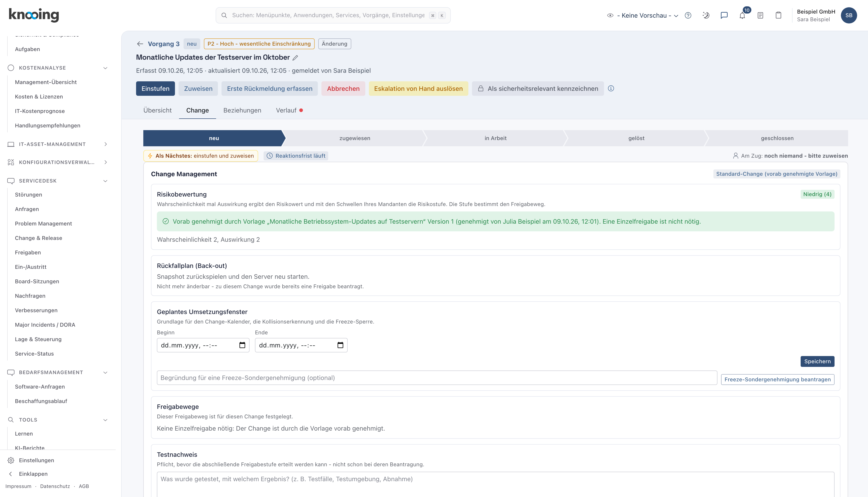This screenshot has width=868, height=497.
Task: Click the Einstellungen gear icon
Action: [x=11, y=460]
